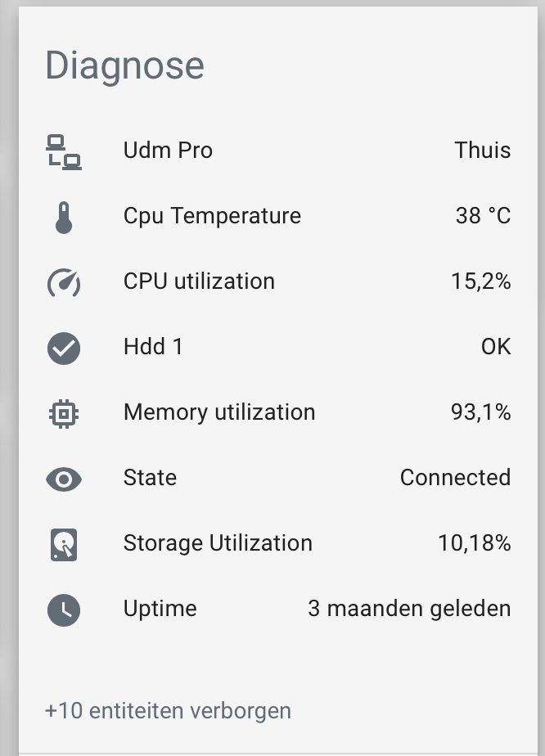Select the memory chip icon for Memory utilization

pyautogui.click(x=64, y=412)
